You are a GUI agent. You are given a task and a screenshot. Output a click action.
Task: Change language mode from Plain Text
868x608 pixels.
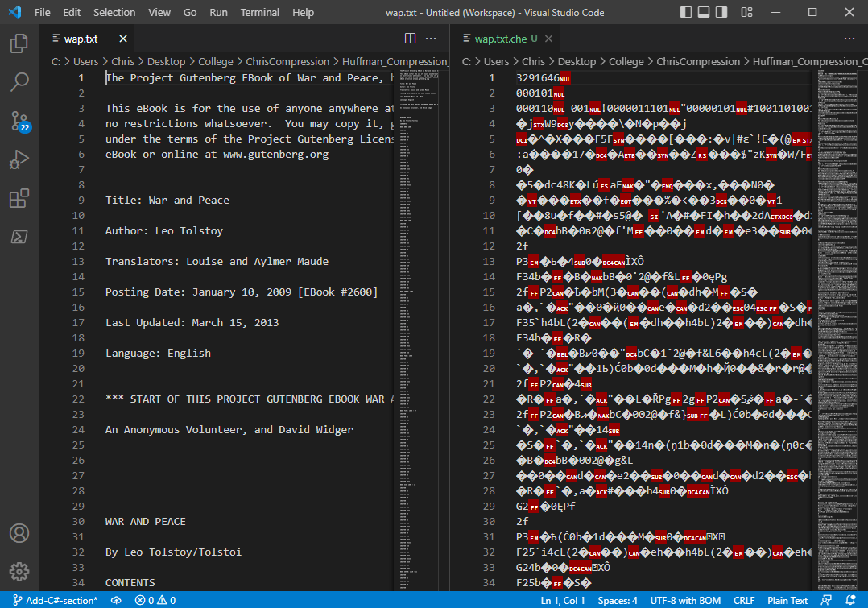point(787,600)
